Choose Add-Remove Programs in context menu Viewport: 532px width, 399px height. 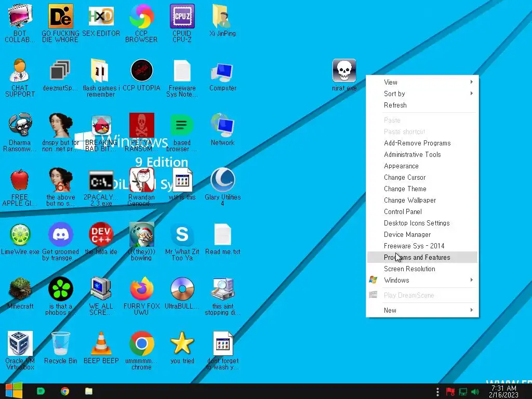point(422,143)
